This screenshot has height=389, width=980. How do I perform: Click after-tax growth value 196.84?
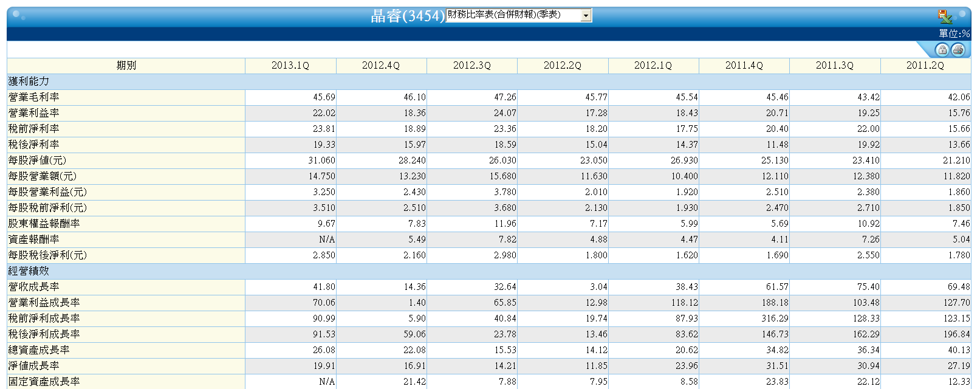956,334
